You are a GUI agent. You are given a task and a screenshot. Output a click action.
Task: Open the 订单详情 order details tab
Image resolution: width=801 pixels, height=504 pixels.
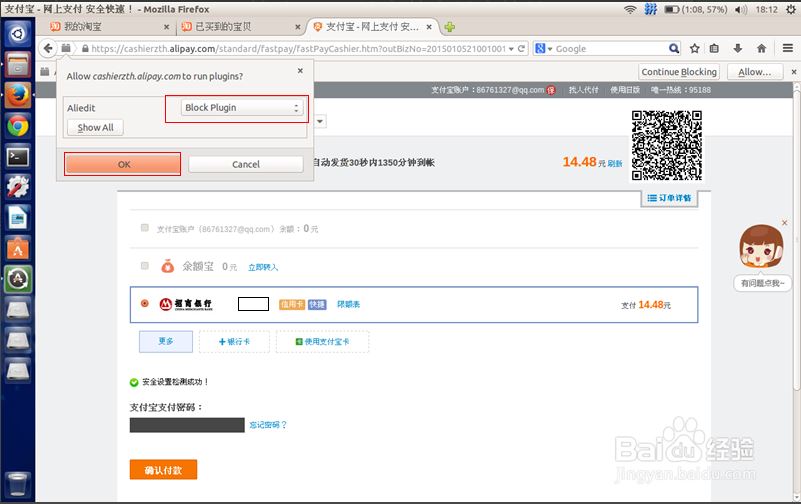point(669,198)
